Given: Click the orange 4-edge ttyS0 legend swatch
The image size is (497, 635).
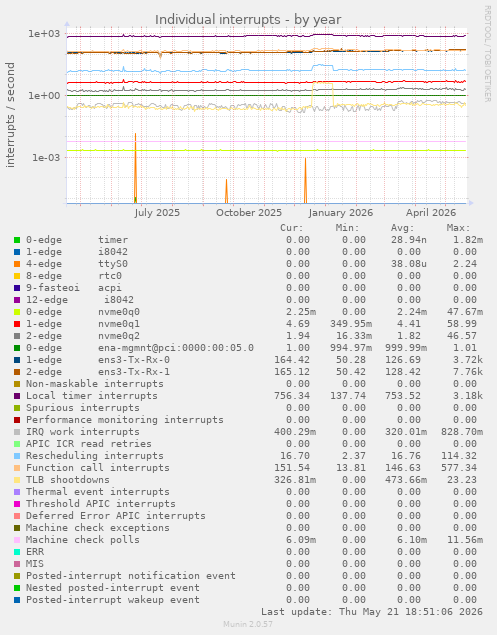Looking at the screenshot, I should 17,264.
